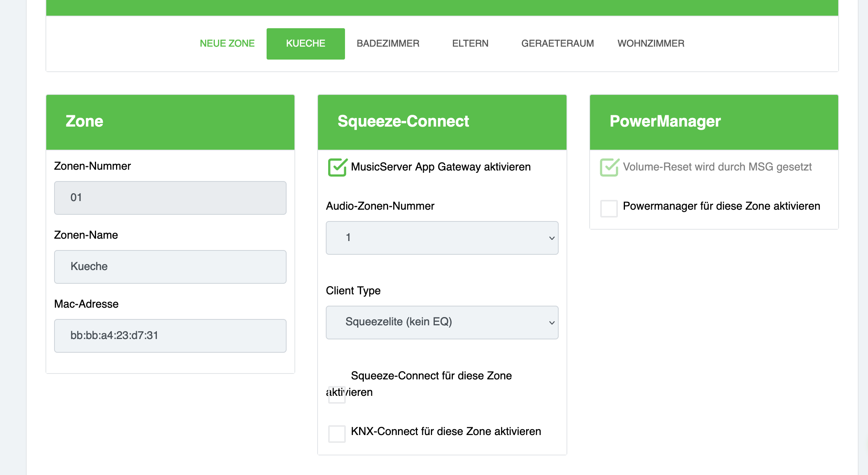Image resolution: width=868 pixels, height=475 pixels.
Task: Open the Audio-Zonen-Nummer dropdown
Action: 441,238
